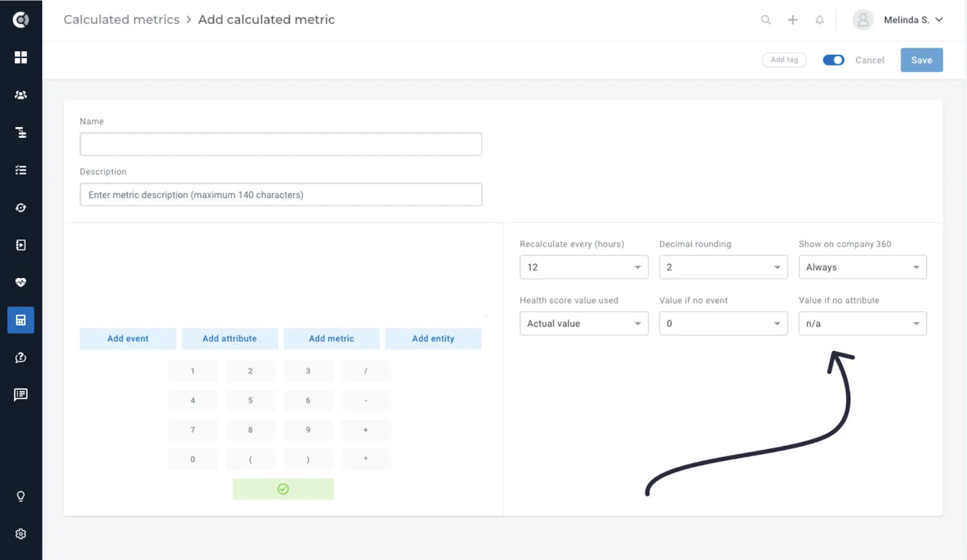
Task: Open the help question-refresh icon in sidebar
Action: pos(21,358)
